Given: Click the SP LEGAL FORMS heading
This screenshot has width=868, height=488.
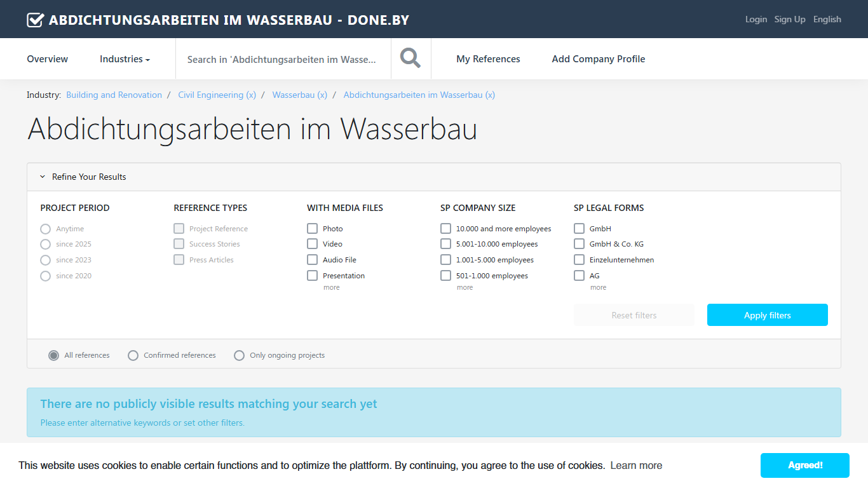Looking at the screenshot, I should pyautogui.click(x=609, y=208).
